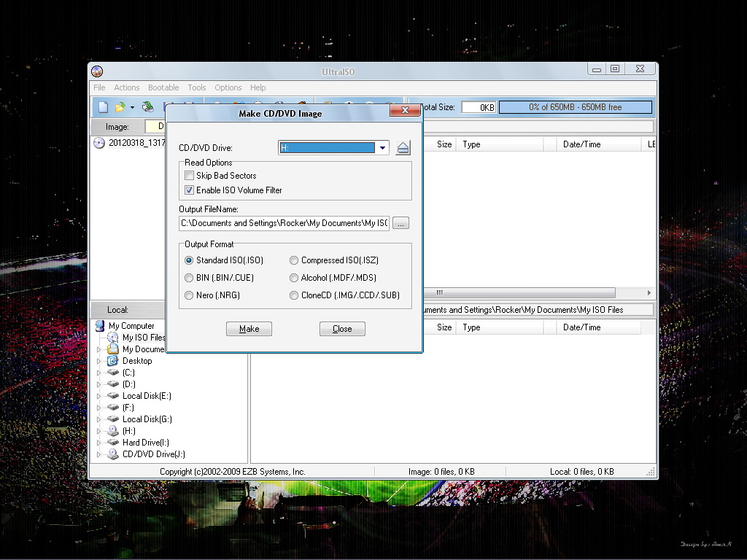Open the Bootable menu

click(x=163, y=87)
